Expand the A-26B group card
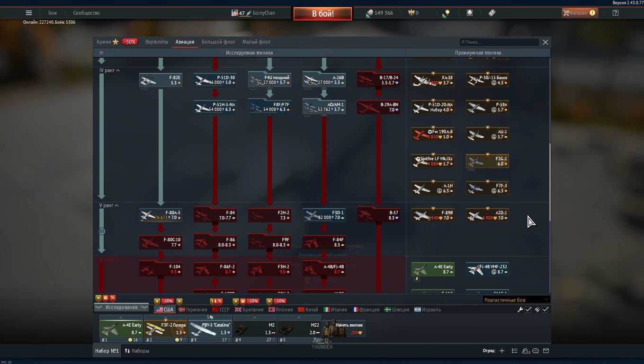Image resolution: width=644 pixels, height=364 pixels. coord(324,80)
